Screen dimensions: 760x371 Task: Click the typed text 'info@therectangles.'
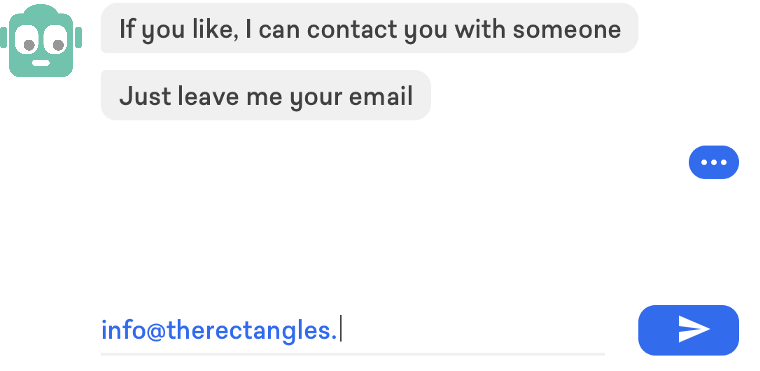coord(219,330)
